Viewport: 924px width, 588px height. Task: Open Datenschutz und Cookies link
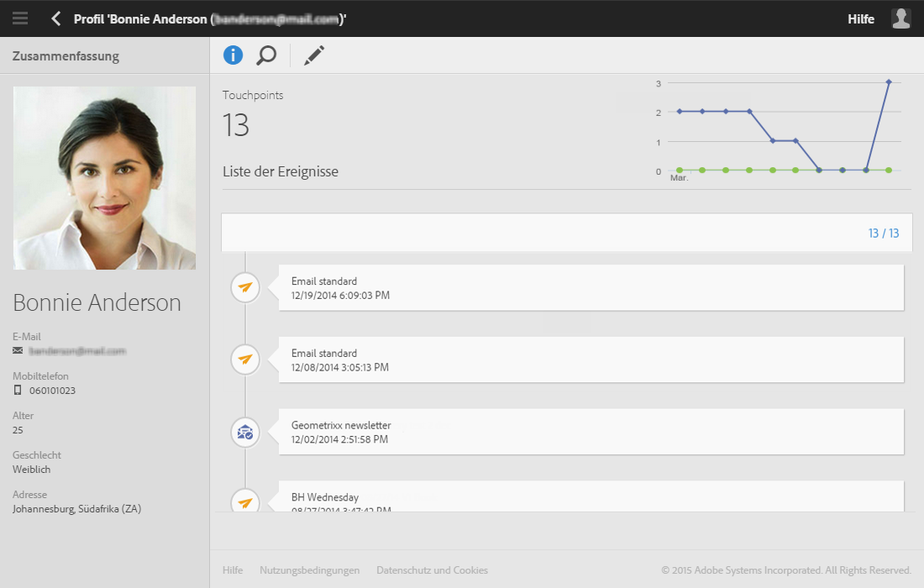[432, 570]
